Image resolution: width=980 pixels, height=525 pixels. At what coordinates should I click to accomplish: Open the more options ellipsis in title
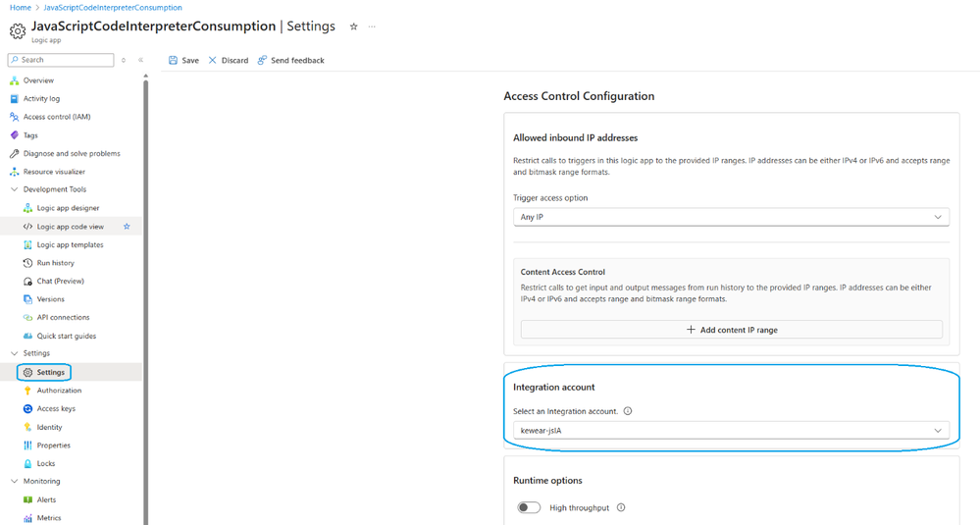372,26
